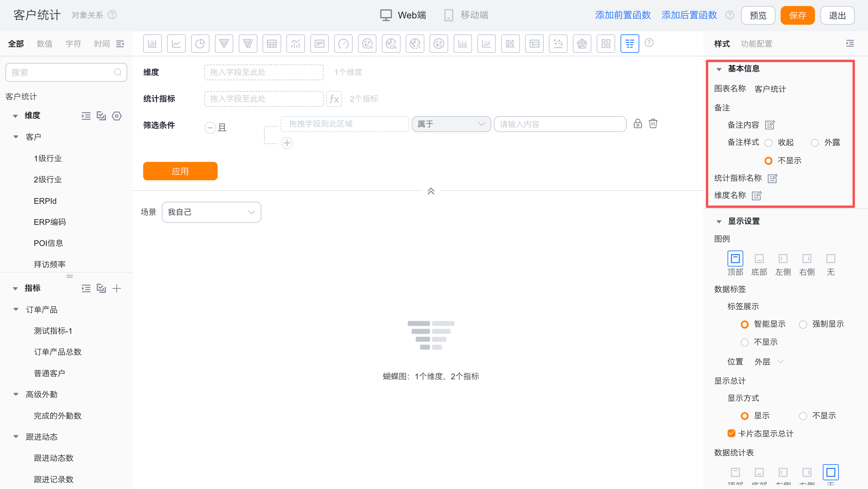Select the scatter plot chart icon
Screen dimensions: 868x489
pyautogui.click(x=558, y=43)
